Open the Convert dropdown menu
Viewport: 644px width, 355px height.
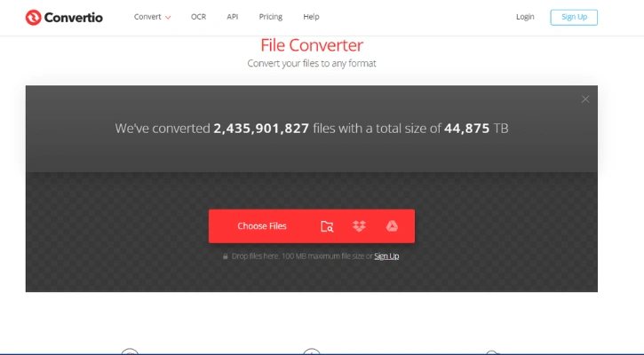152,17
